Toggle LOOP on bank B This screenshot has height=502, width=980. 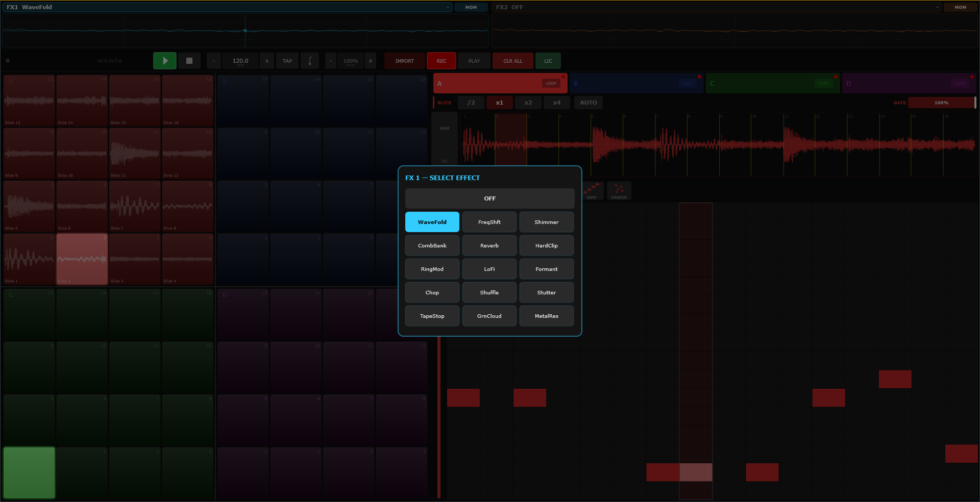click(688, 83)
